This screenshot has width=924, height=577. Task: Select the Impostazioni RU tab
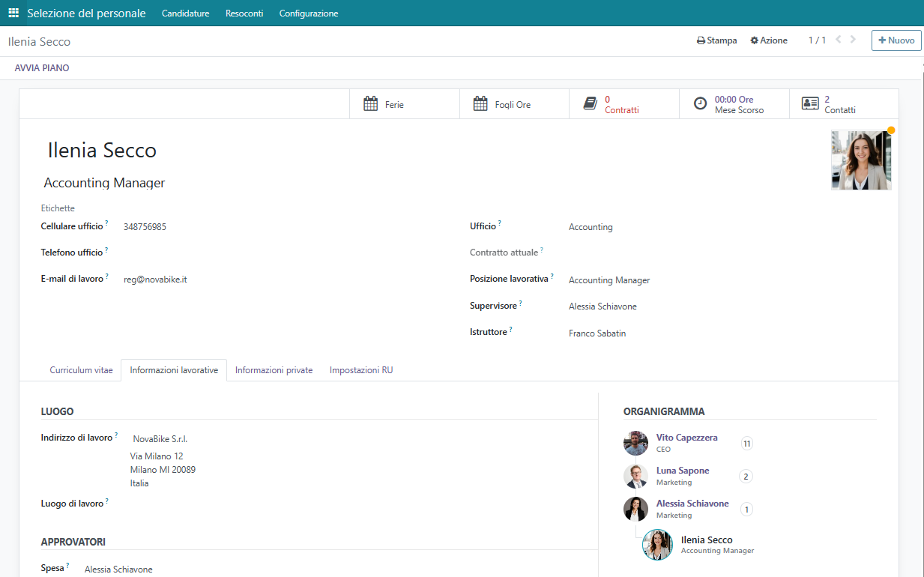click(361, 370)
